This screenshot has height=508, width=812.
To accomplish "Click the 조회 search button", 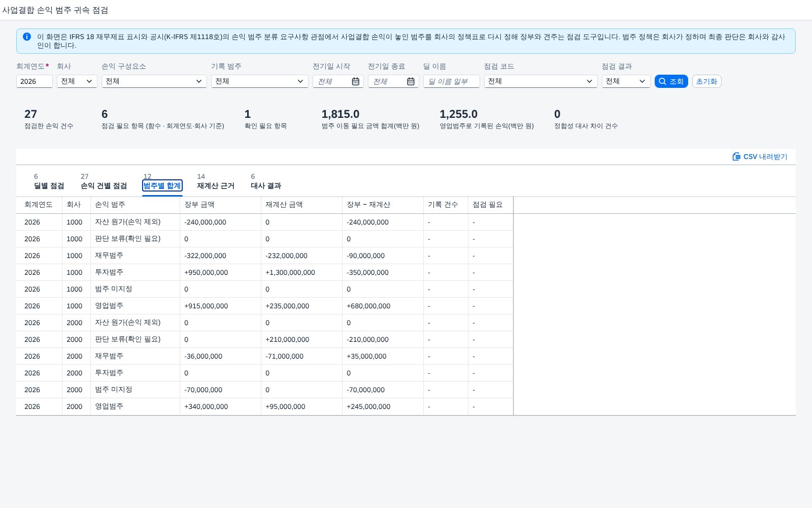I will (x=671, y=81).
